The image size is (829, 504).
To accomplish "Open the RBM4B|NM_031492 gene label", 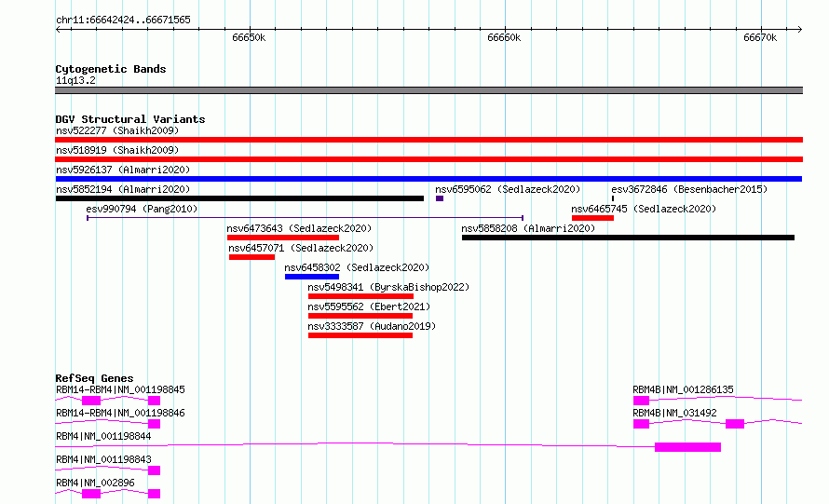I will [674, 413].
